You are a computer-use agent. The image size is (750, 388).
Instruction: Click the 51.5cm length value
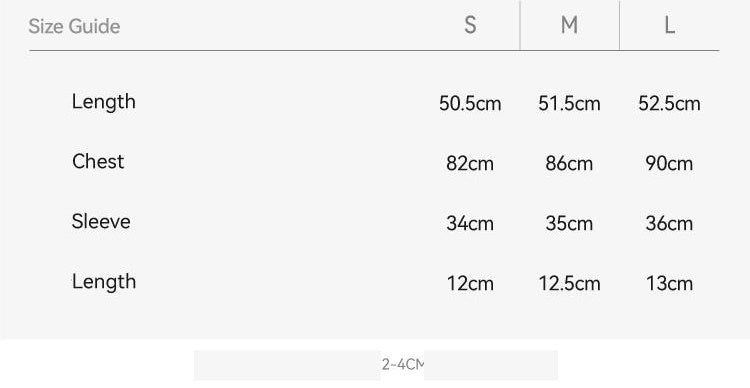tap(569, 103)
